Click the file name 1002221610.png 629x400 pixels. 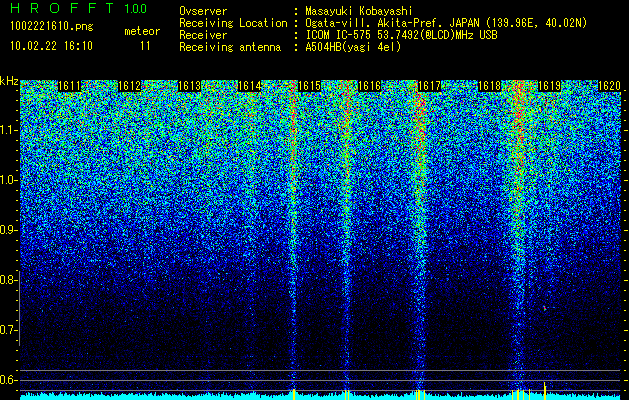pyautogui.click(x=52, y=27)
